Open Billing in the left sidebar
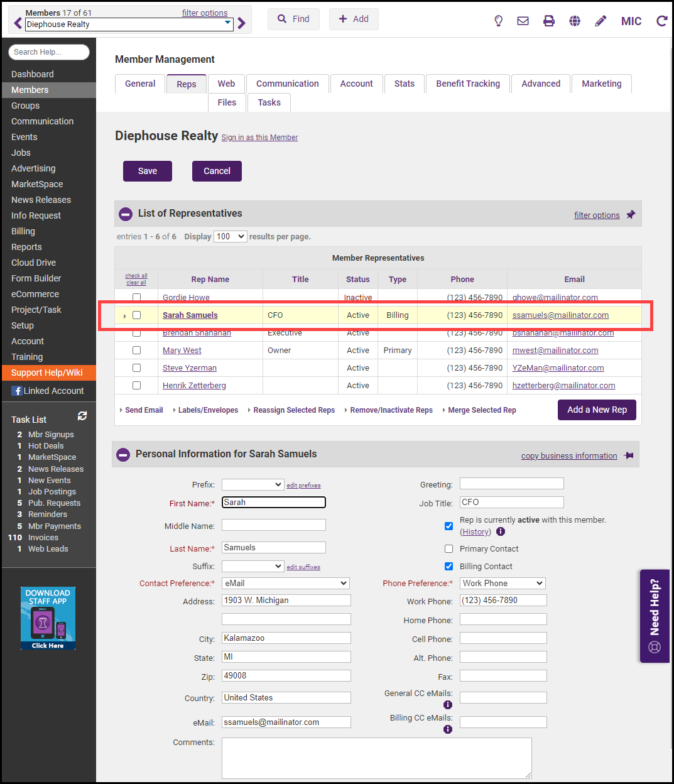The height and width of the screenshot is (784, 674). (x=23, y=231)
